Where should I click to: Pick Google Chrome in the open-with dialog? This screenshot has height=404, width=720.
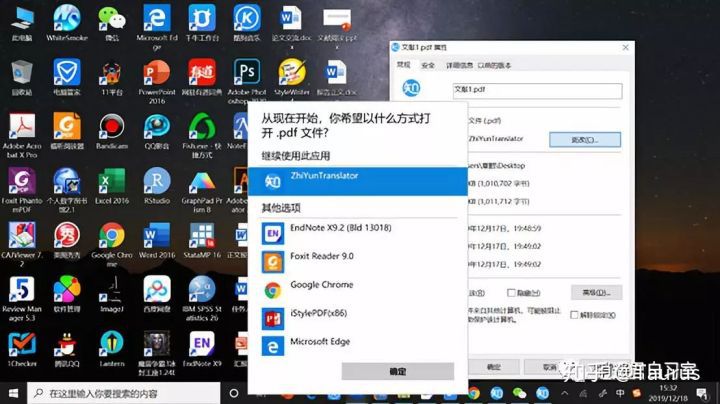pos(357,290)
